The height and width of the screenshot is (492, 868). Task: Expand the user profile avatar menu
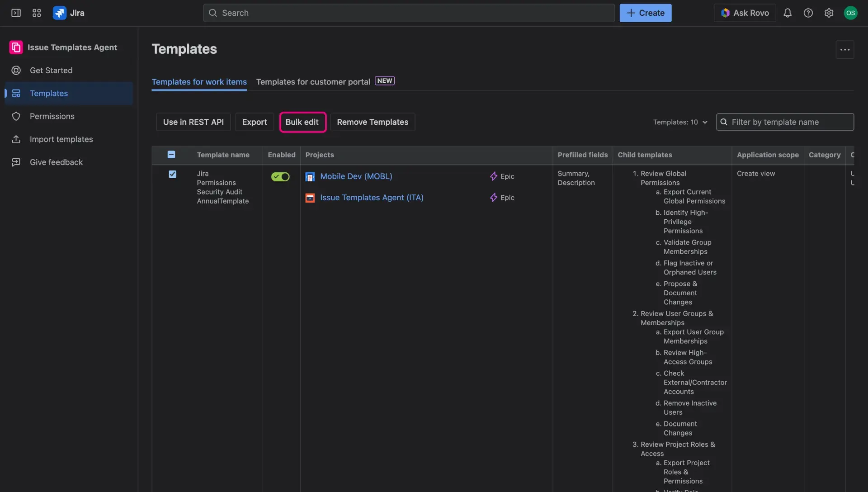tap(851, 13)
